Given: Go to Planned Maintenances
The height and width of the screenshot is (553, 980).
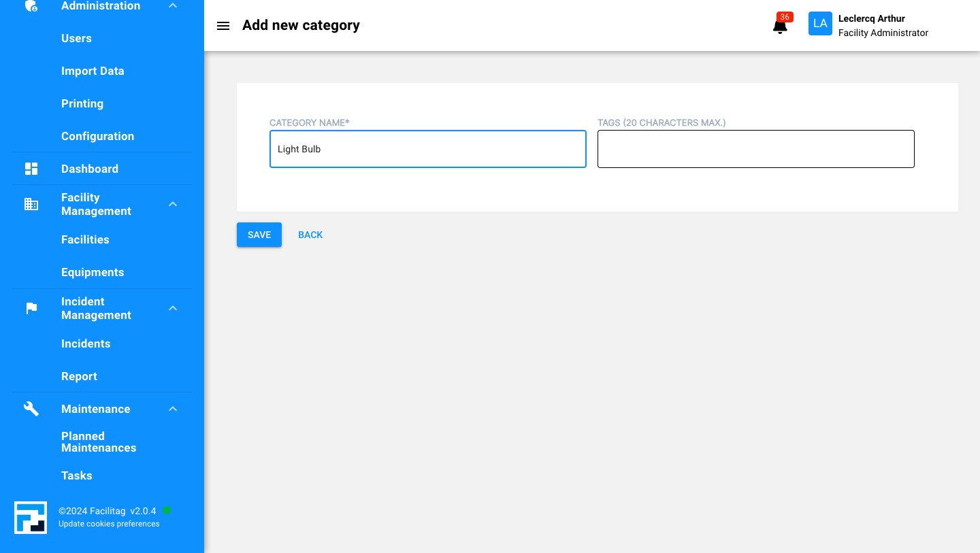Looking at the screenshot, I should 99,442.
